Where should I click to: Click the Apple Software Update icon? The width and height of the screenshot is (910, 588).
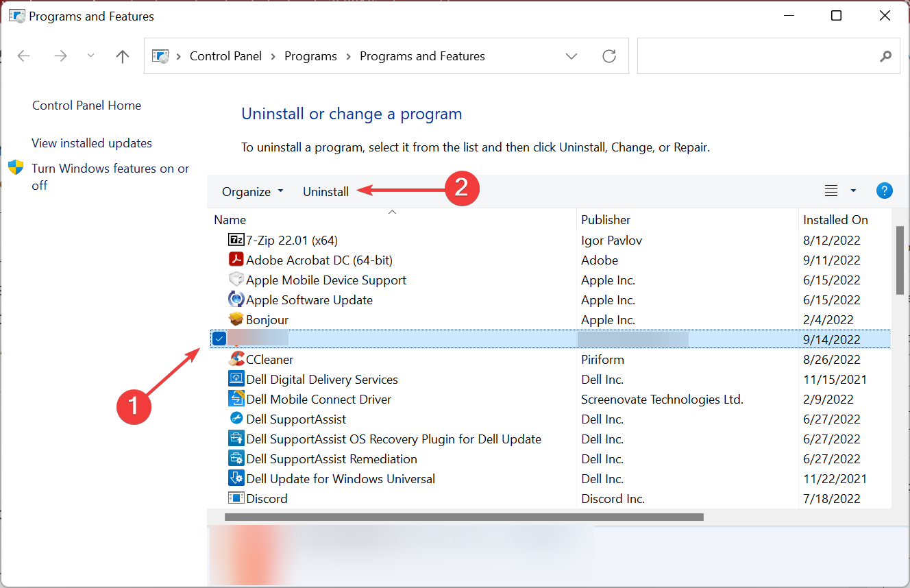tap(236, 299)
